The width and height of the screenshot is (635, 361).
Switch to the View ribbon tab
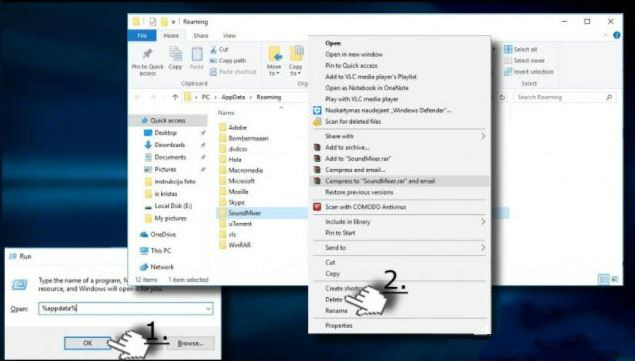coord(229,36)
